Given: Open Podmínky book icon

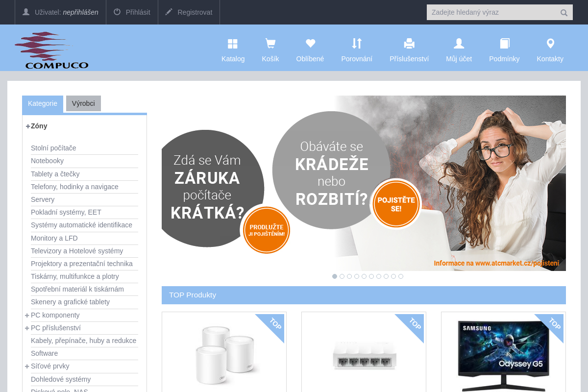Looking at the screenshot, I should coord(505,44).
